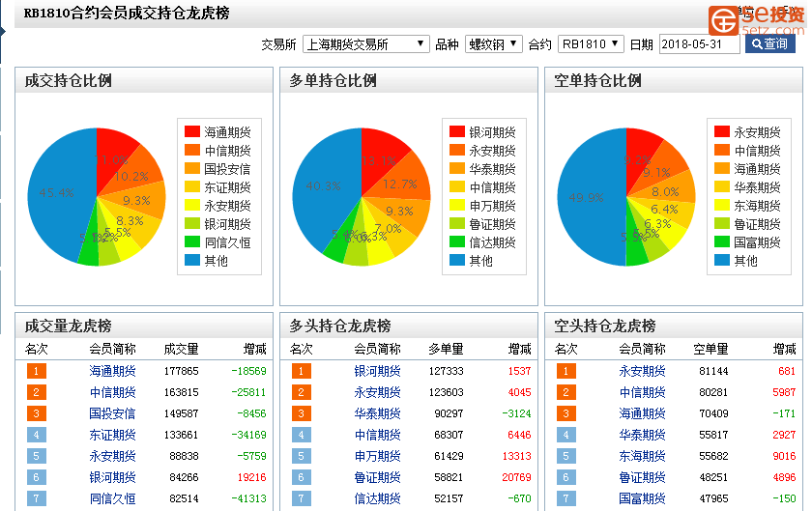
Task: Click rank 1 badge in 成交量龙虎榜
Action: tap(37, 371)
